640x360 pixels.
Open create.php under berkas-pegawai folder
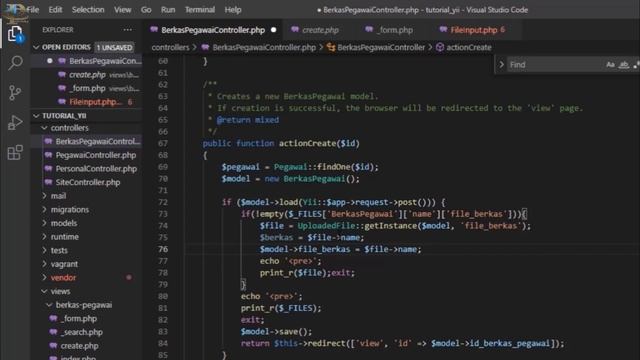point(88,346)
